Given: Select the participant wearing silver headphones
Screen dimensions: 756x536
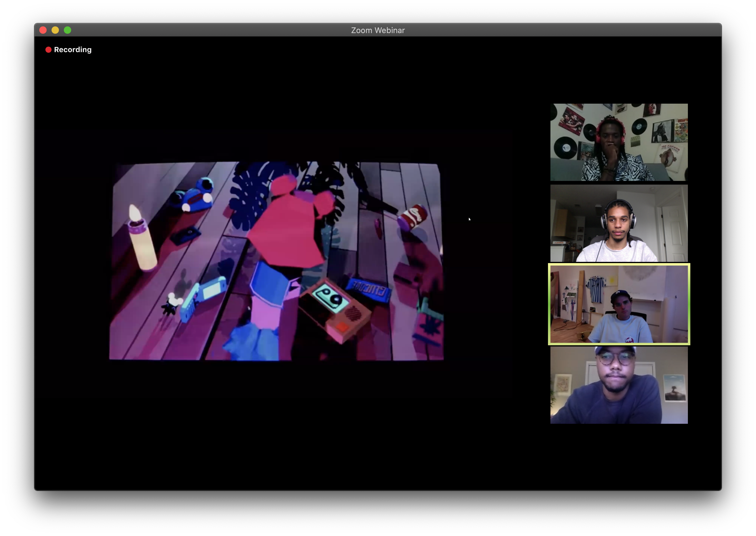Looking at the screenshot, I should 619,223.
